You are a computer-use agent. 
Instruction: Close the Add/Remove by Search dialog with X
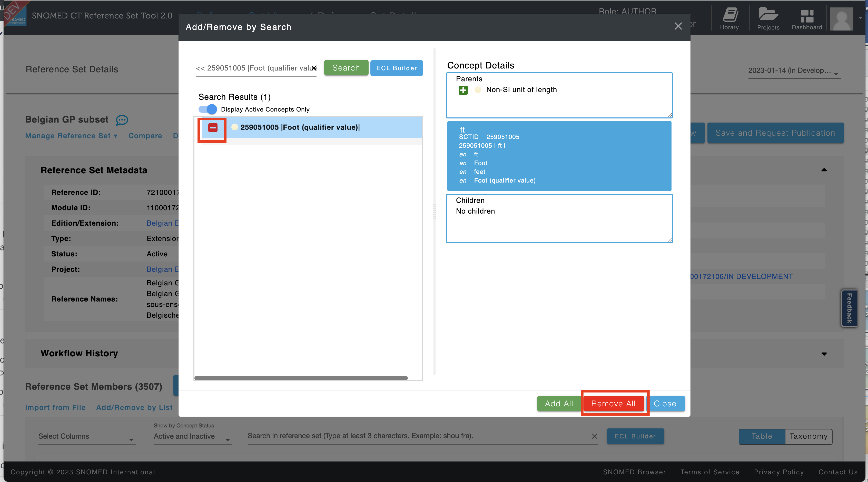[678, 26]
